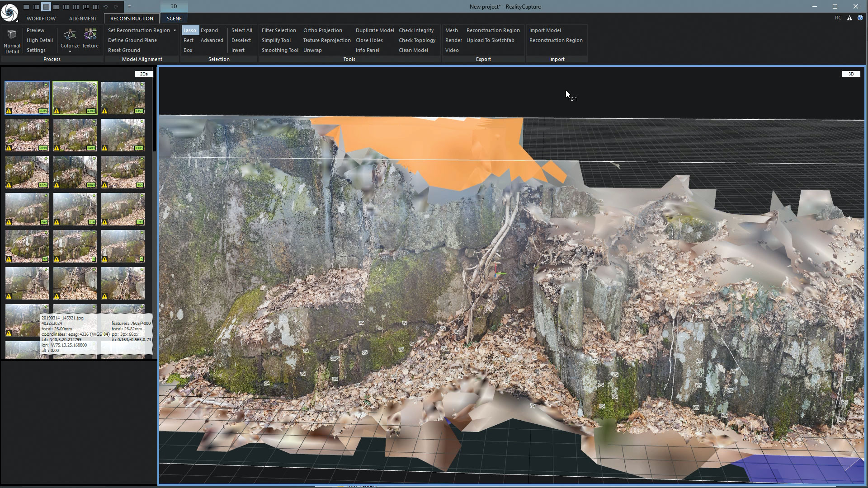Click Duplicate Model
The height and width of the screenshot is (488, 868).
tap(375, 30)
